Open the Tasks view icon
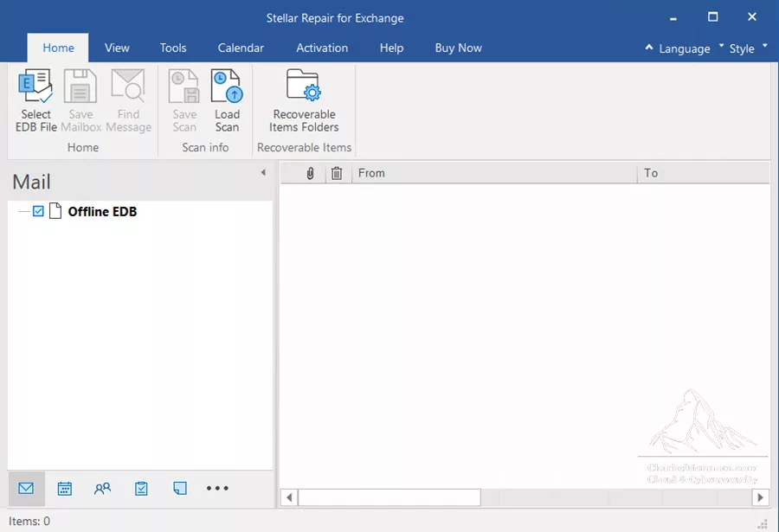This screenshot has height=532, width=779. click(141, 489)
